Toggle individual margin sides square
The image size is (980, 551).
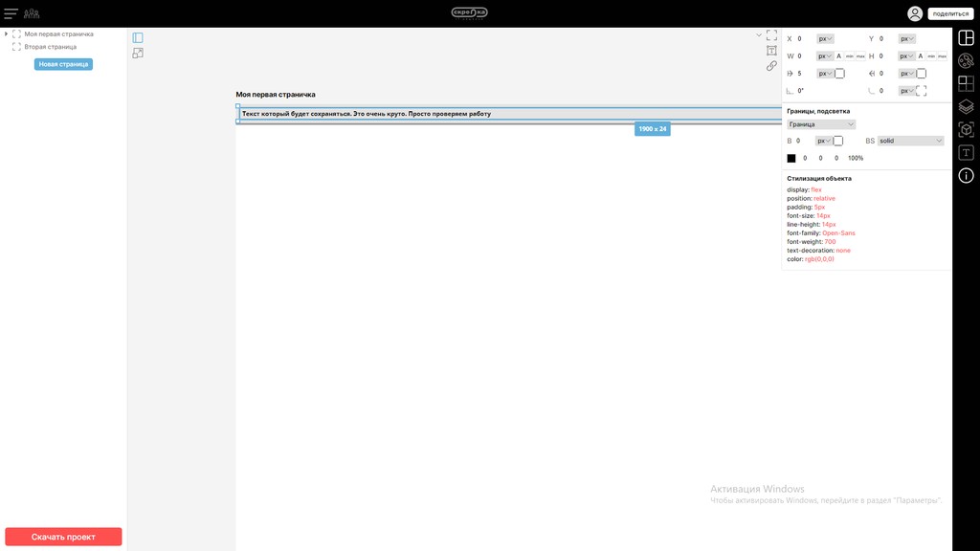click(x=922, y=74)
